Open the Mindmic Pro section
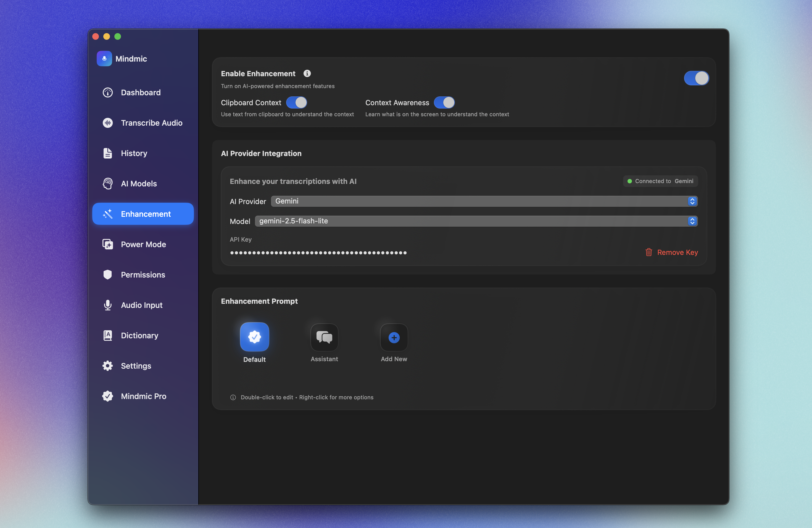The image size is (812, 528). 143,396
